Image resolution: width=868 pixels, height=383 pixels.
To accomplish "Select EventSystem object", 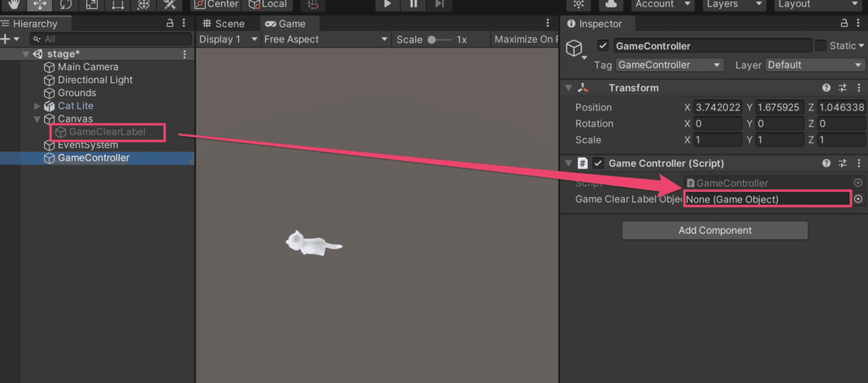I will (88, 145).
